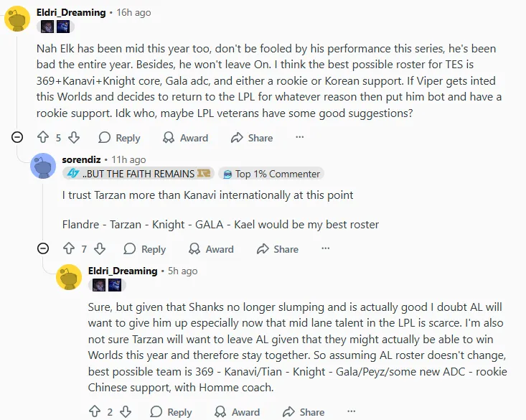Upvote the bottom reply with 2 points
The height and width of the screenshot is (420, 526).
click(94, 412)
